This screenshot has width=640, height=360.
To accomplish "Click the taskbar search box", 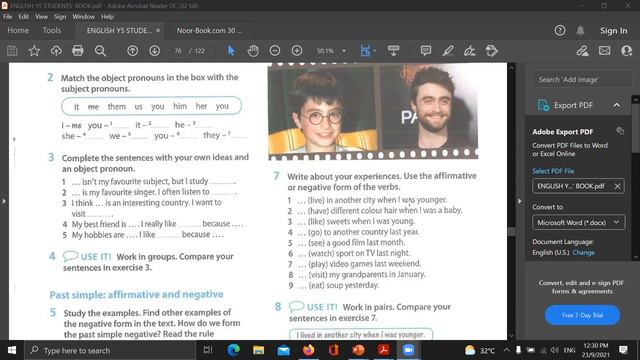I will click(x=110, y=350).
